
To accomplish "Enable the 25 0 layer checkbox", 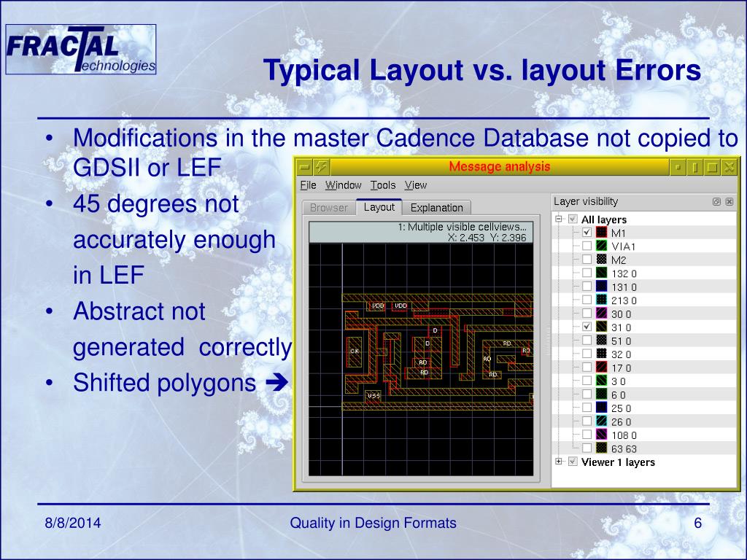I will point(587,408).
